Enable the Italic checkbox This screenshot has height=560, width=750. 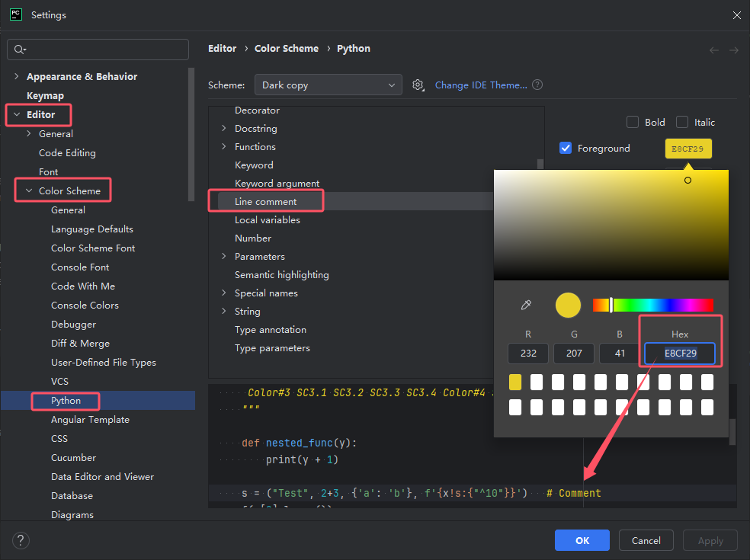coord(682,123)
